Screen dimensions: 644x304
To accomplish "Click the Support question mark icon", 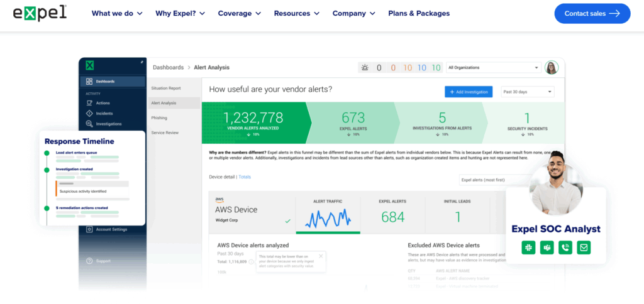I will [x=89, y=261].
